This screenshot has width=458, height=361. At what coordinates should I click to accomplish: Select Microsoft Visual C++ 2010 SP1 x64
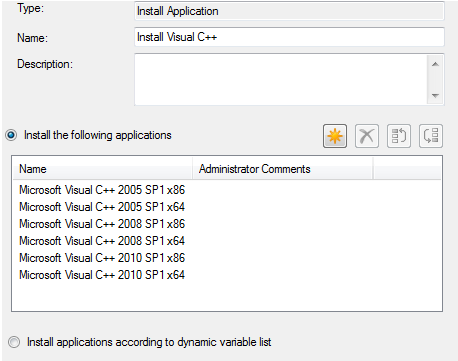click(x=102, y=275)
